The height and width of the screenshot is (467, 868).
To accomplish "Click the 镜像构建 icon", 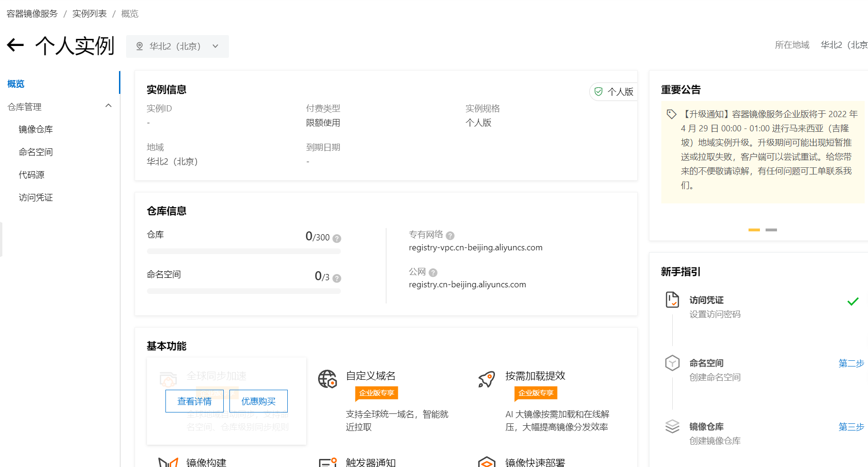I will (x=168, y=462).
